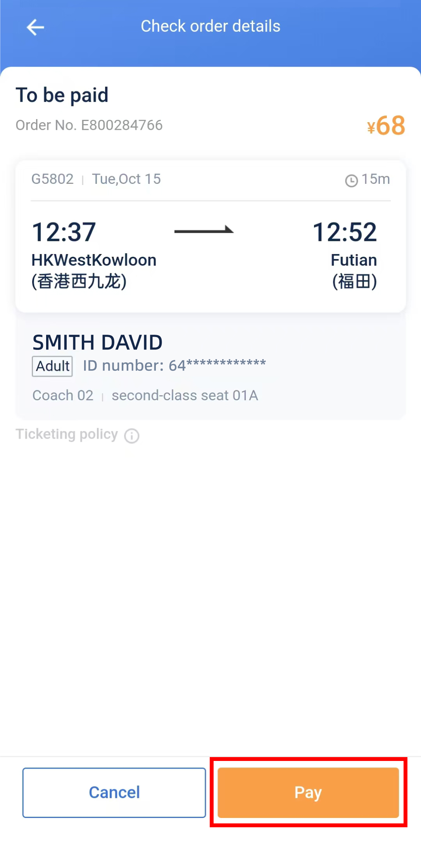Click the Check order details title
Image resolution: width=421 pixels, height=868 pixels.
210,26
